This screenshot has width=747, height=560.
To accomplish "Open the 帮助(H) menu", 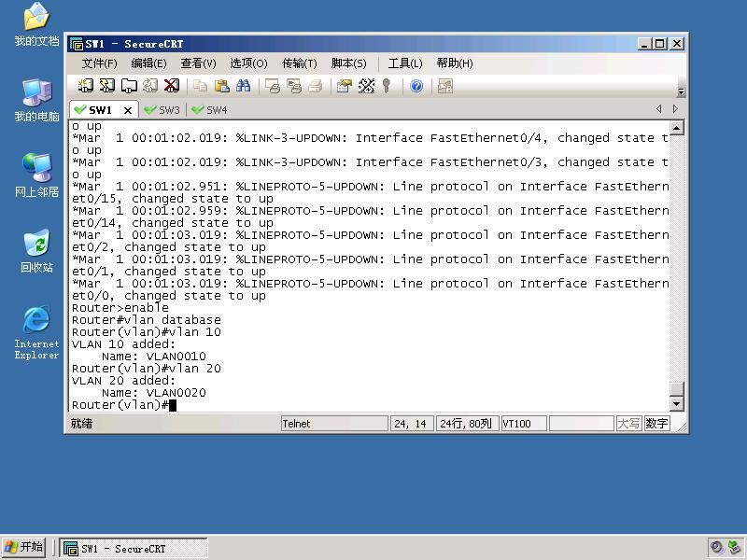I will pos(455,63).
